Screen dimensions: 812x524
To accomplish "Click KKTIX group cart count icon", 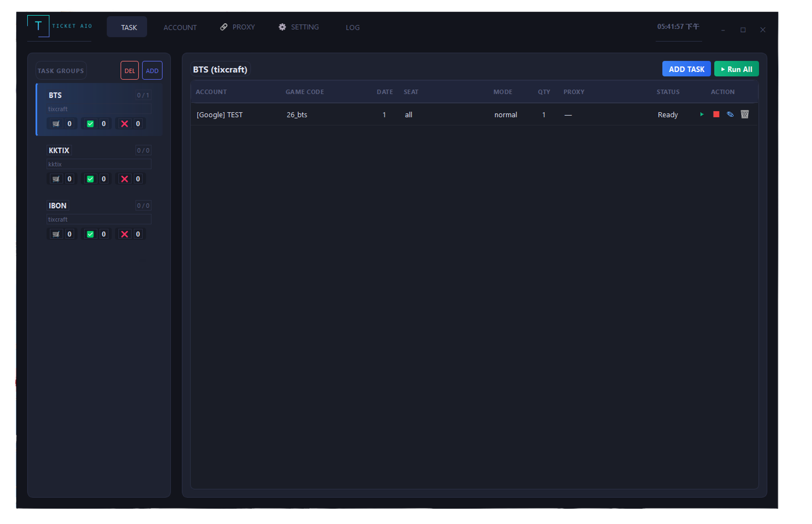I will tap(56, 179).
